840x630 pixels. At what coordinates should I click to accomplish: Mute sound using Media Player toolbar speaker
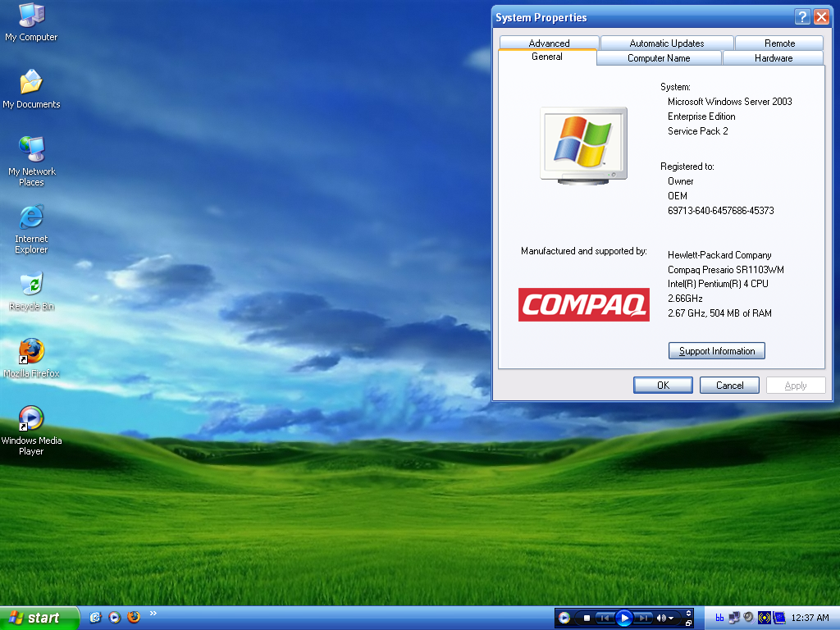661,619
